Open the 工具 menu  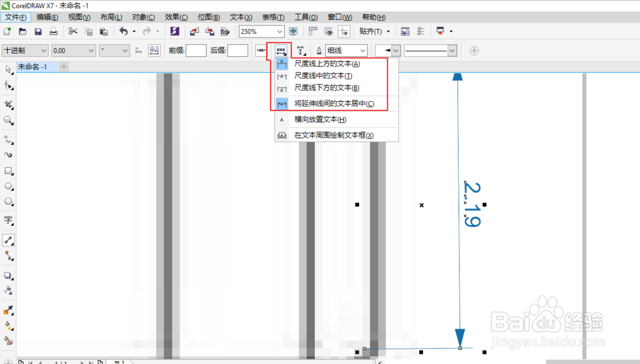[306, 17]
